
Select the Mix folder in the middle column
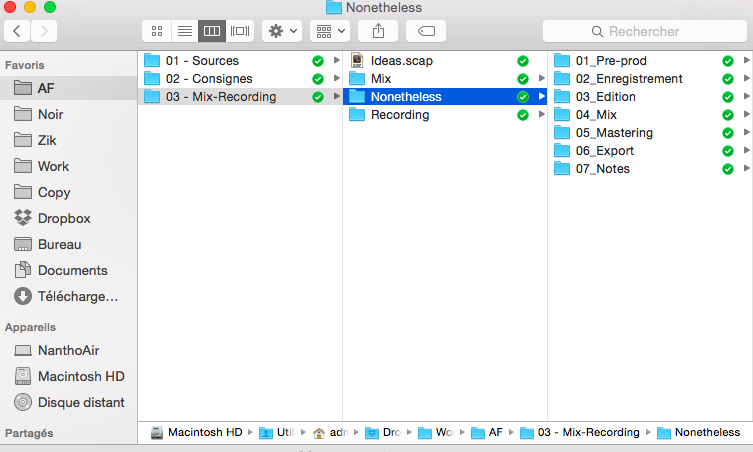tap(445, 79)
